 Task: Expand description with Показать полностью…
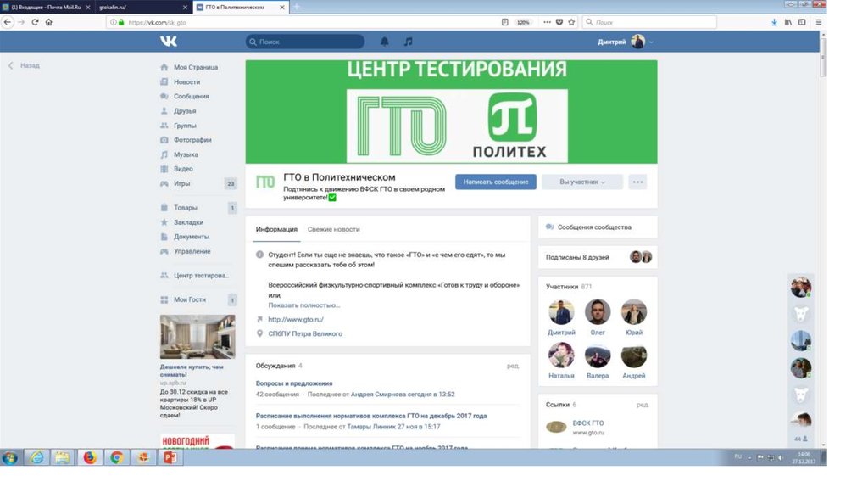(304, 305)
